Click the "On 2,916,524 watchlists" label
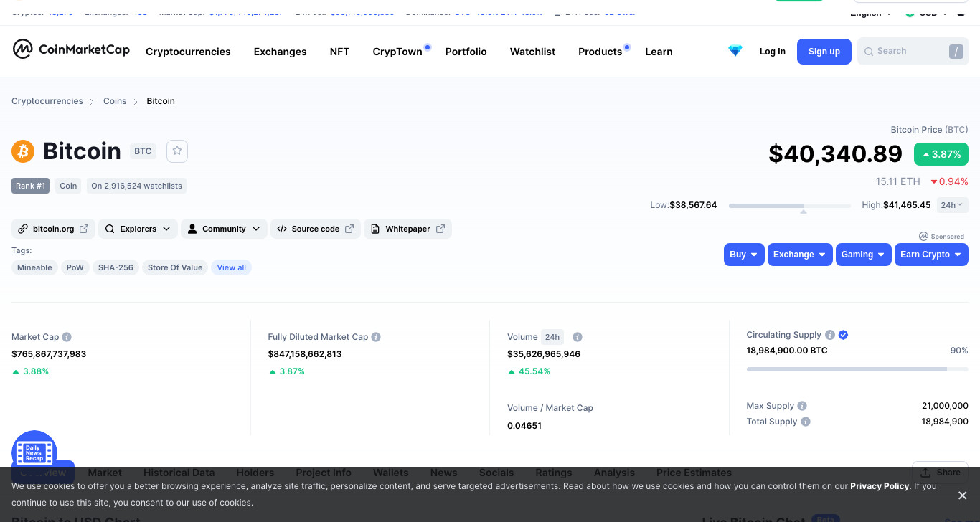 point(136,186)
